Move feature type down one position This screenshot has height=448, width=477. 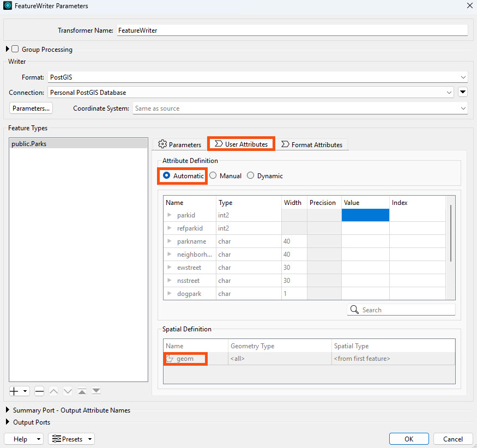click(x=67, y=391)
